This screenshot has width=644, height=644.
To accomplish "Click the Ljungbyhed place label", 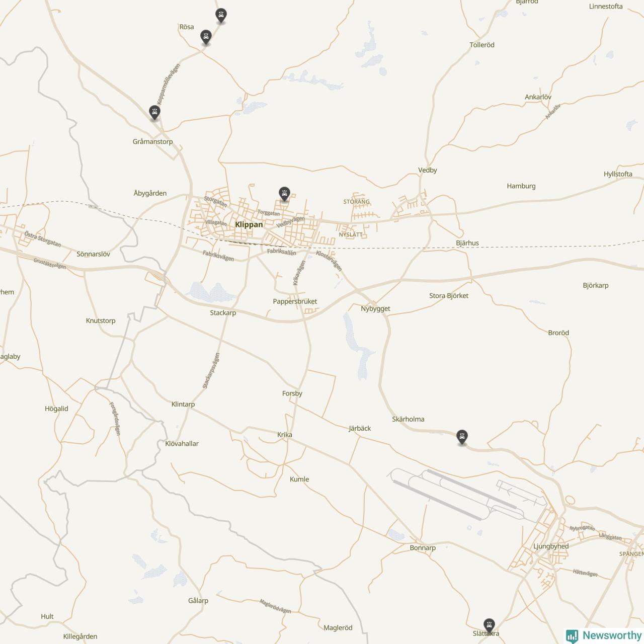I will click(x=551, y=546).
